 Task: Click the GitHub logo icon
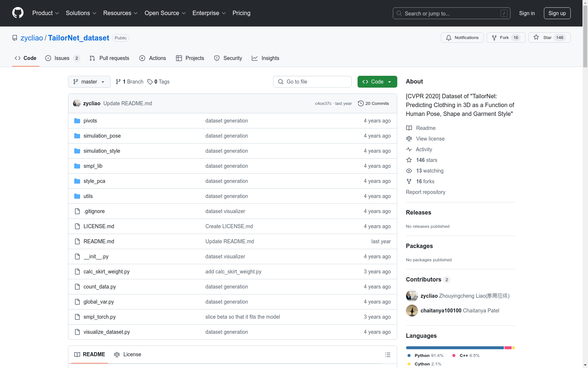(x=18, y=13)
